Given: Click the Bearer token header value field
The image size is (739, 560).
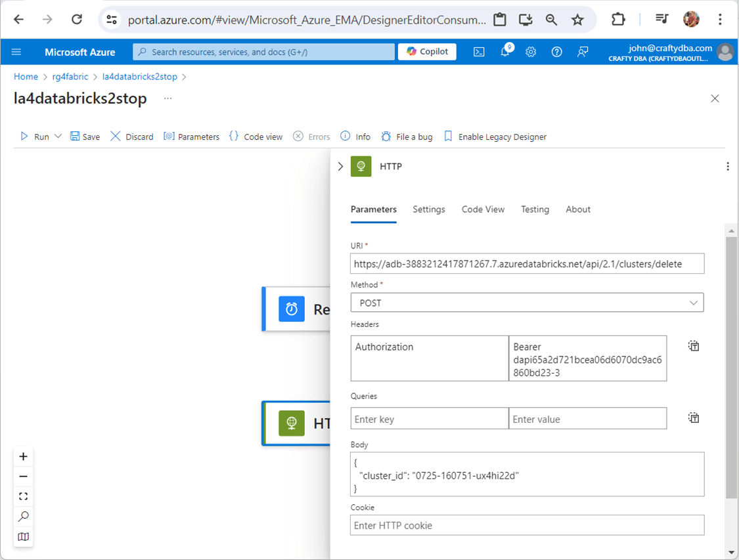Looking at the screenshot, I should click(588, 358).
